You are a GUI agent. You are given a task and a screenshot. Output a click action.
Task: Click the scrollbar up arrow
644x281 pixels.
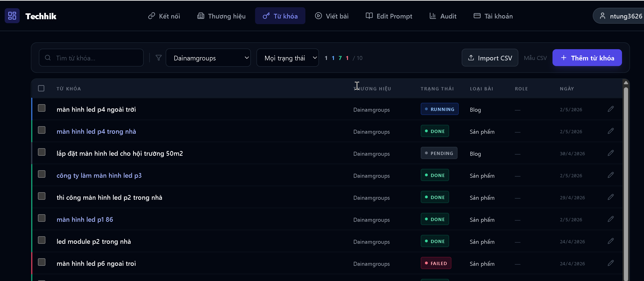pos(626,83)
